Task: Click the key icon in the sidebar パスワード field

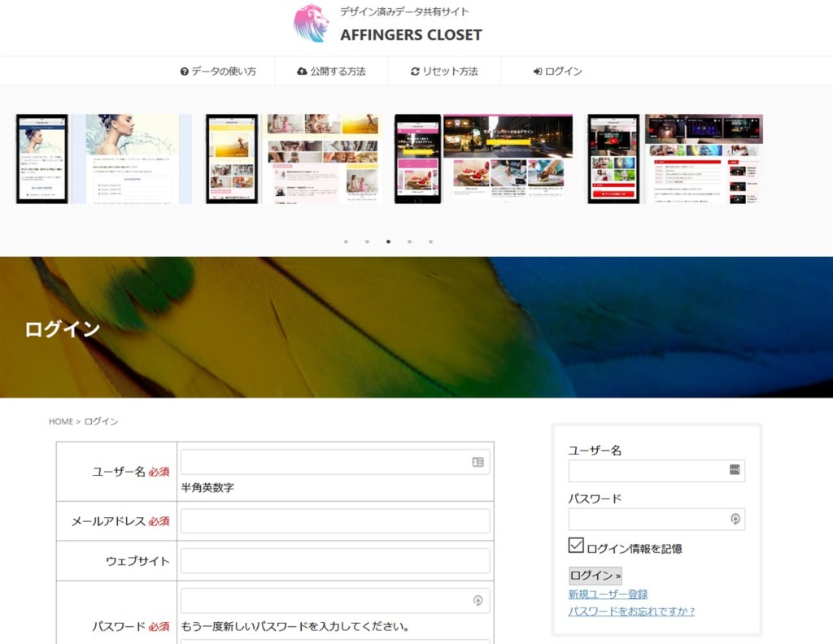Action: [735, 519]
